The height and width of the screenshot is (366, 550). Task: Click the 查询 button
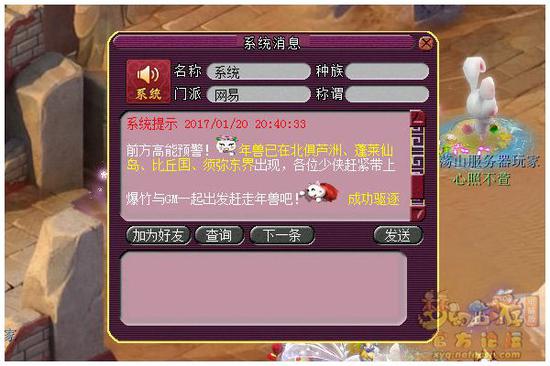point(219,235)
